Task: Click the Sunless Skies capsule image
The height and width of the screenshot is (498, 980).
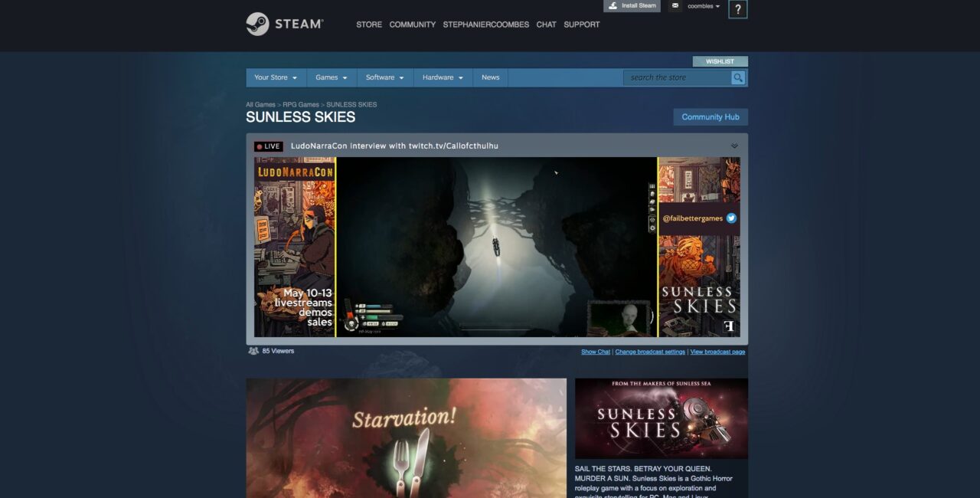Action: coord(661,418)
